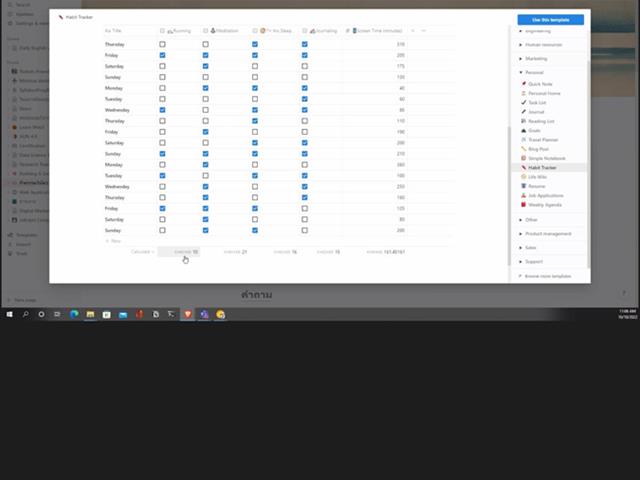This screenshot has width=640, height=480.
Task: Select the Task List template
Action: pyautogui.click(x=536, y=103)
